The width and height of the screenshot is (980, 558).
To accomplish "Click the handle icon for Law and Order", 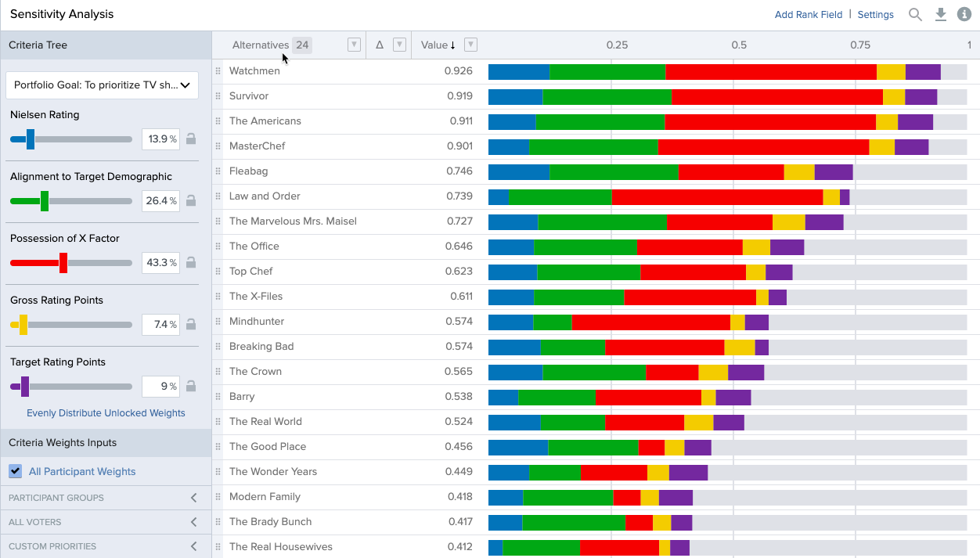I will click(x=218, y=196).
